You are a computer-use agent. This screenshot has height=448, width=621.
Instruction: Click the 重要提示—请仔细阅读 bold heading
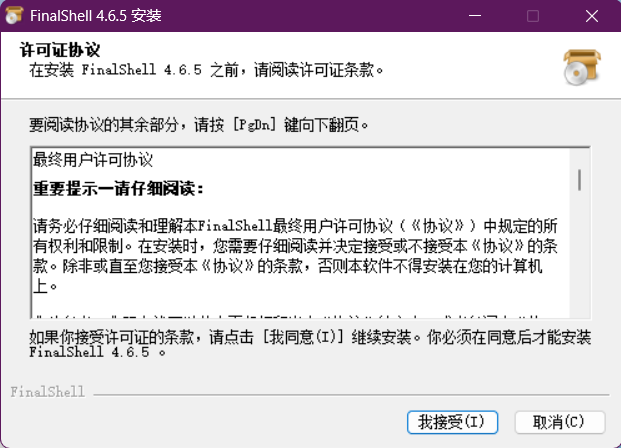[118, 188]
